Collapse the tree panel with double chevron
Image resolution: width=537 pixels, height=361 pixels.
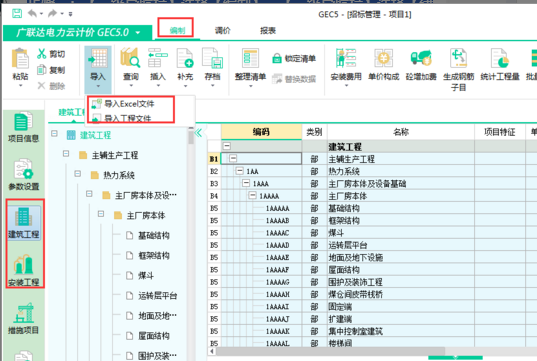point(198,133)
